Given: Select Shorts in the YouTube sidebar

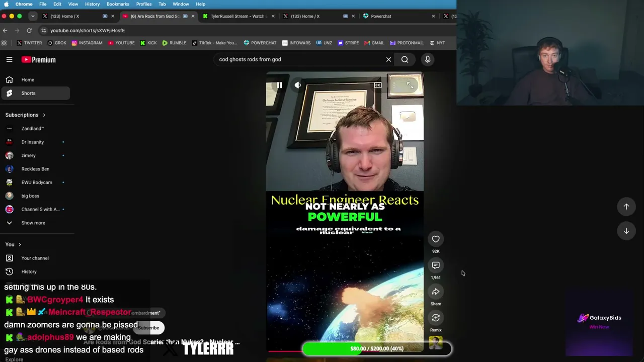Looking at the screenshot, I should 35,93.
